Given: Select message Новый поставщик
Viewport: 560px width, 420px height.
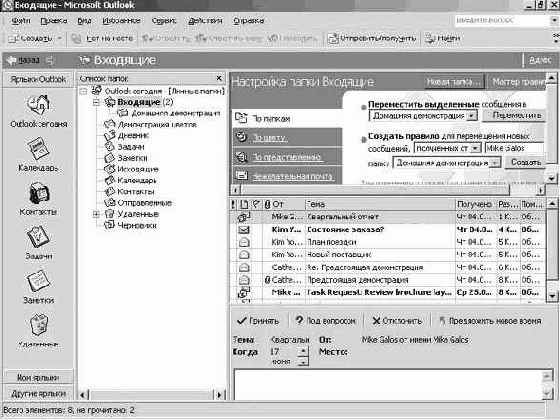Looking at the screenshot, I should (x=388, y=254).
